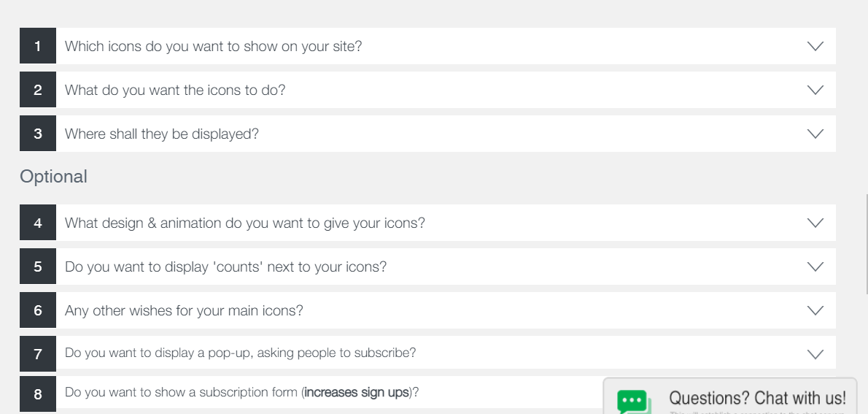Click the number 6 step badge
This screenshot has width=868, height=414.
[x=38, y=310]
